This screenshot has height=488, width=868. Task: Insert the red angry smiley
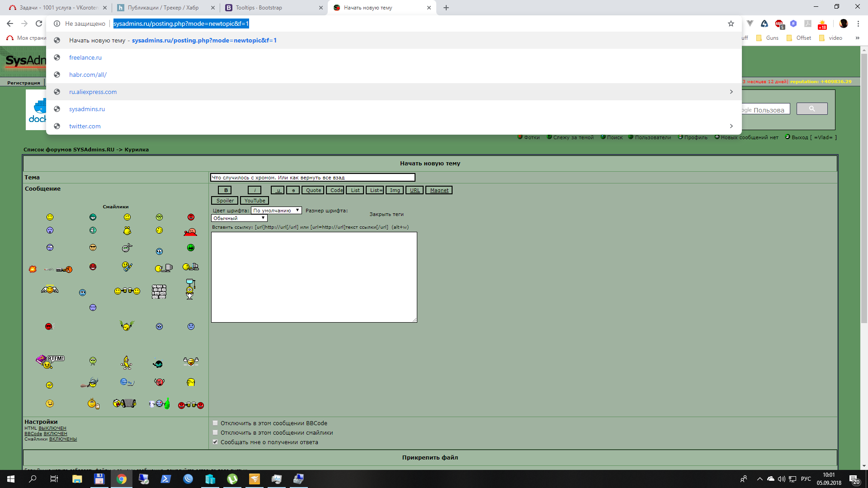[191, 217]
